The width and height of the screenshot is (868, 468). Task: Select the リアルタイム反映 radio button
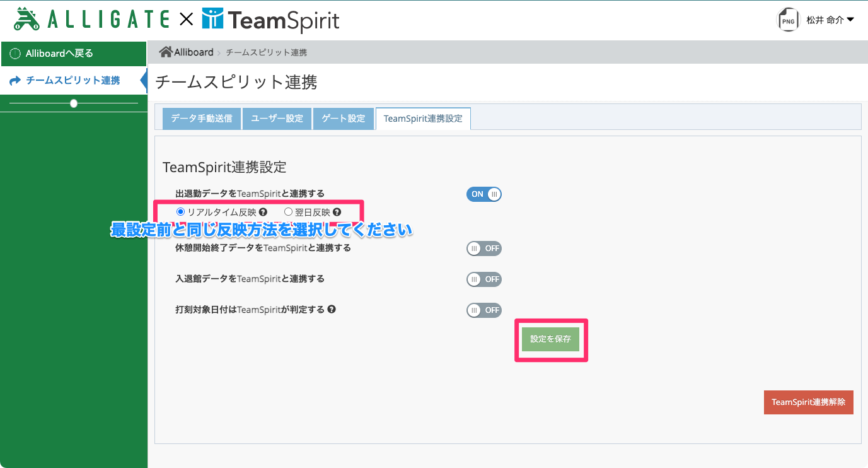point(180,213)
